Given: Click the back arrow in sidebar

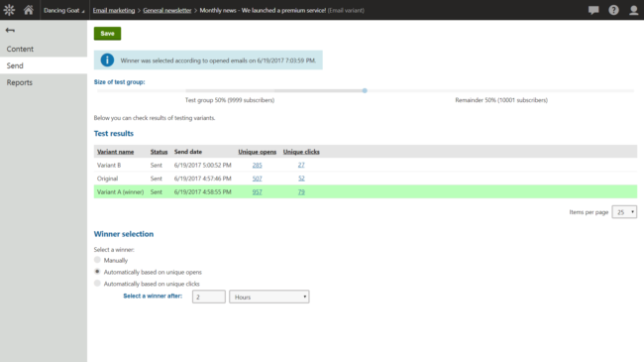Looking at the screenshot, I should click(x=10, y=30).
